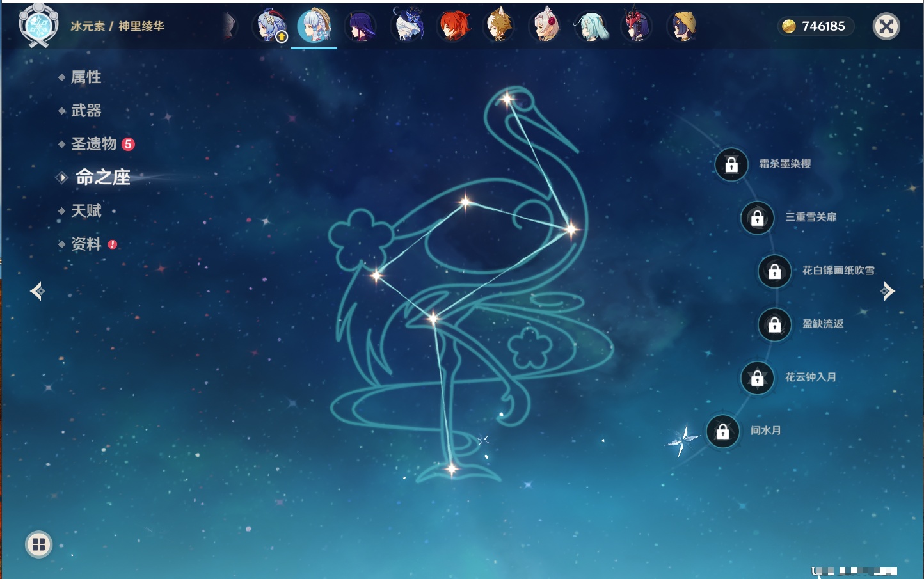Select the white-haired horned character portrait

(x=408, y=26)
